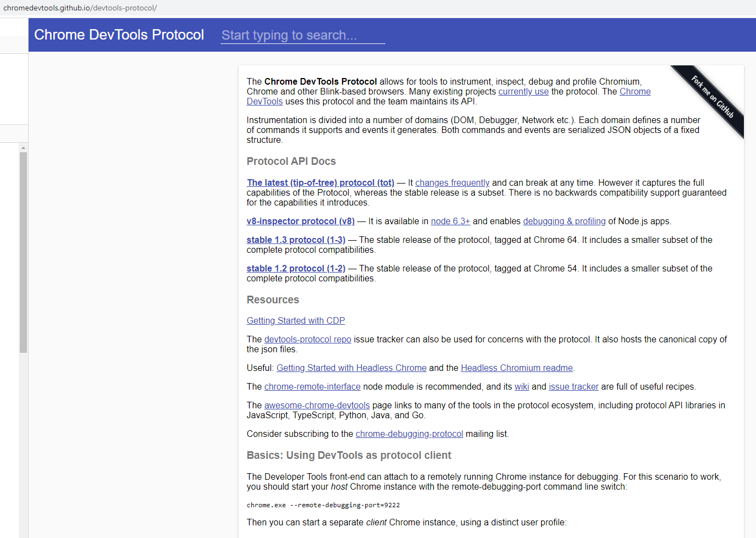This screenshot has width=756, height=538.
Task: Open the v8-inspector protocol (v8) link
Action: tap(301, 221)
